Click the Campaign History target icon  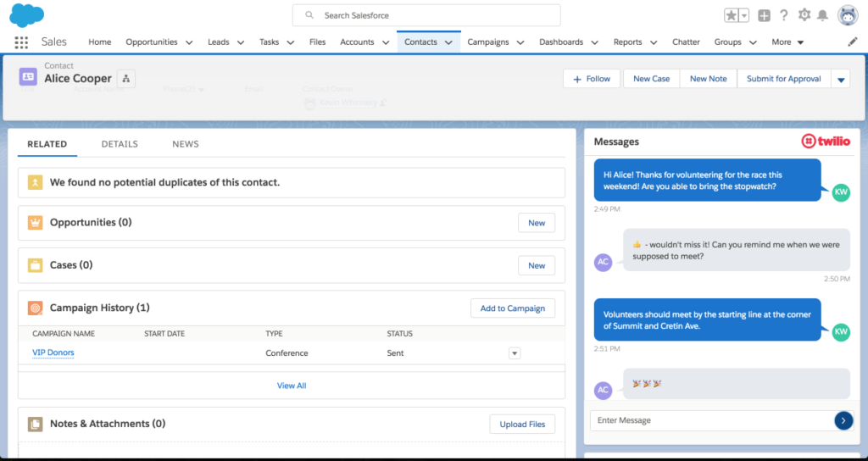[35, 308]
